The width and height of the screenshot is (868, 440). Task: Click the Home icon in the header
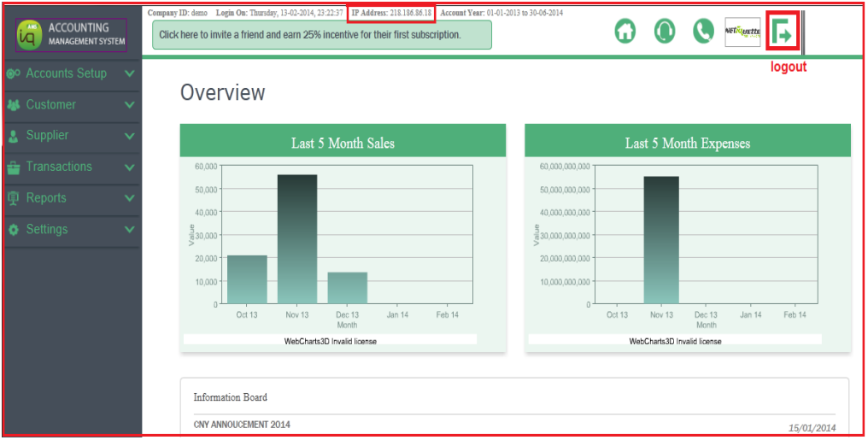pyautogui.click(x=626, y=32)
